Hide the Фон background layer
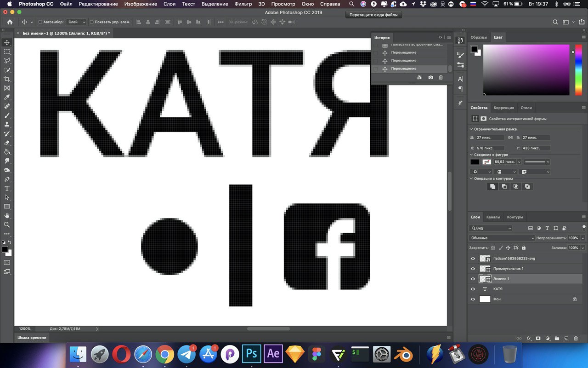Image resolution: width=588 pixels, height=368 pixels. [x=473, y=299]
